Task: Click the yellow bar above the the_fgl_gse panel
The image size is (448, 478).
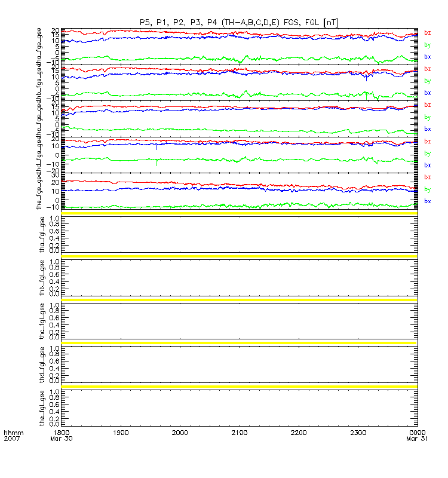Action: point(240,387)
